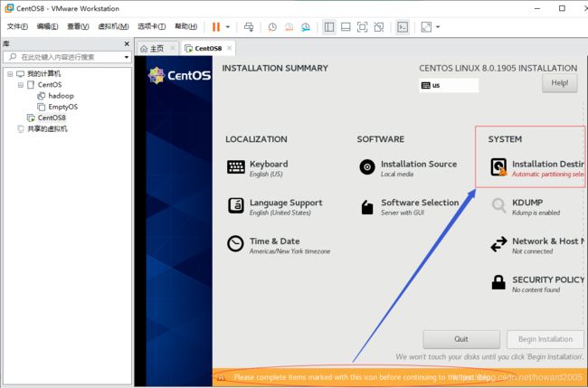
Task: Click the Time & Date clock icon
Action: [235, 243]
